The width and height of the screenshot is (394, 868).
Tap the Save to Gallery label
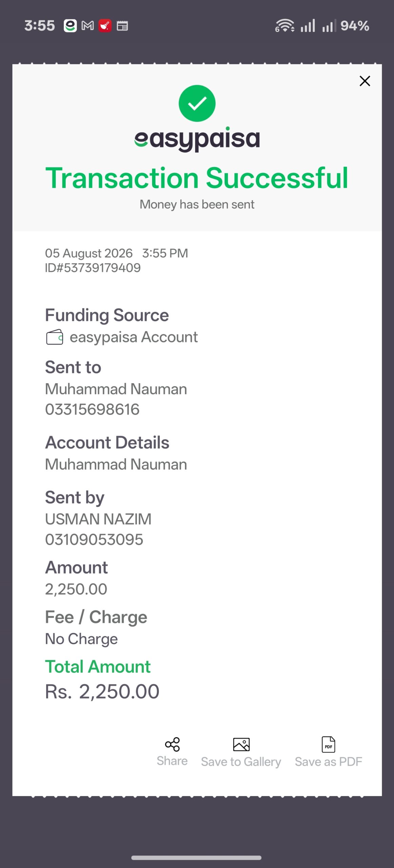click(x=241, y=762)
